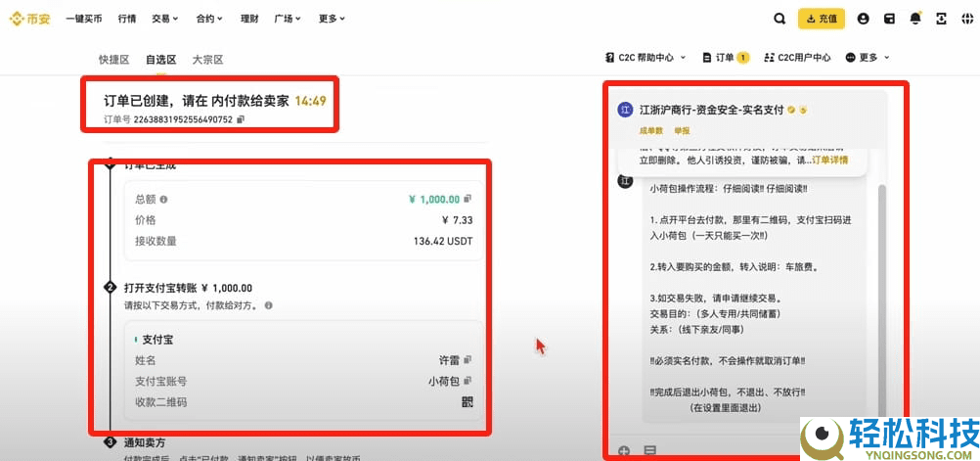Expand the 合约 dropdown menu
980x461 pixels.
click(x=209, y=19)
